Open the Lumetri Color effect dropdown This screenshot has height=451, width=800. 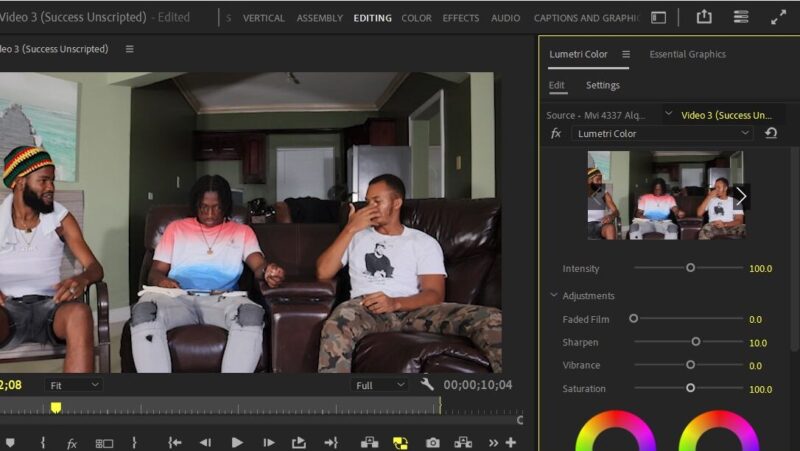662,134
